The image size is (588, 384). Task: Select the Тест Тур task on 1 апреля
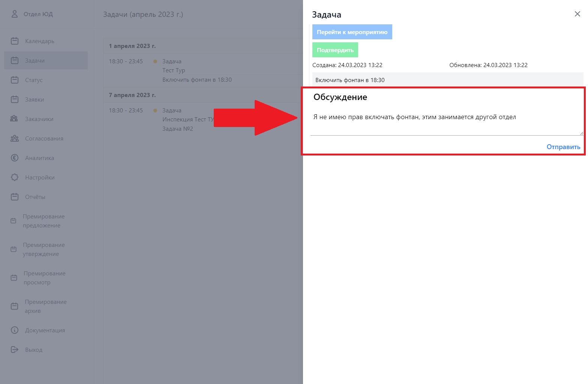(x=174, y=70)
